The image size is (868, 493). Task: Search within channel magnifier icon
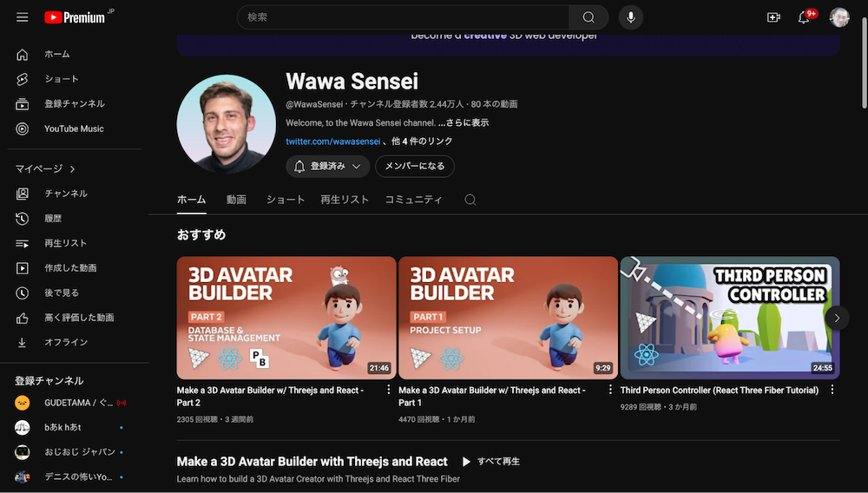(470, 200)
